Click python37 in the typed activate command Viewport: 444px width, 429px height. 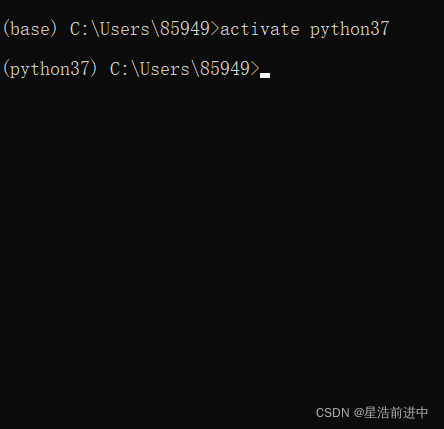[350, 29]
